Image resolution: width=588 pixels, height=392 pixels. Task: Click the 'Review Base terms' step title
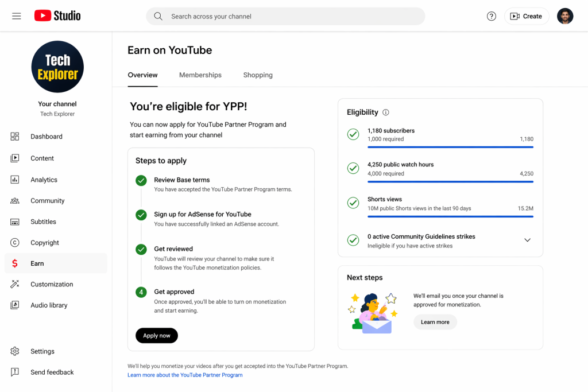coord(182,180)
